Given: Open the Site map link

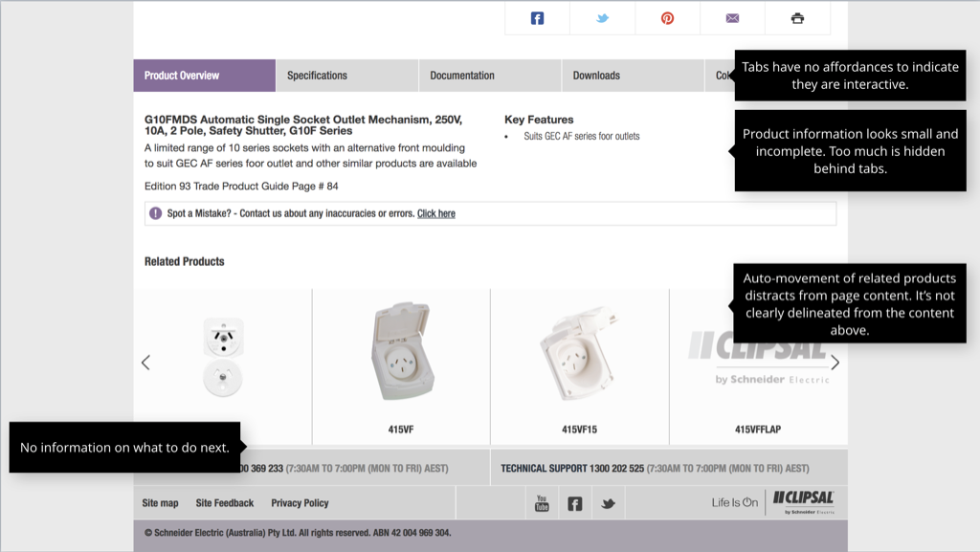Looking at the screenshot, I should [160, 503].
